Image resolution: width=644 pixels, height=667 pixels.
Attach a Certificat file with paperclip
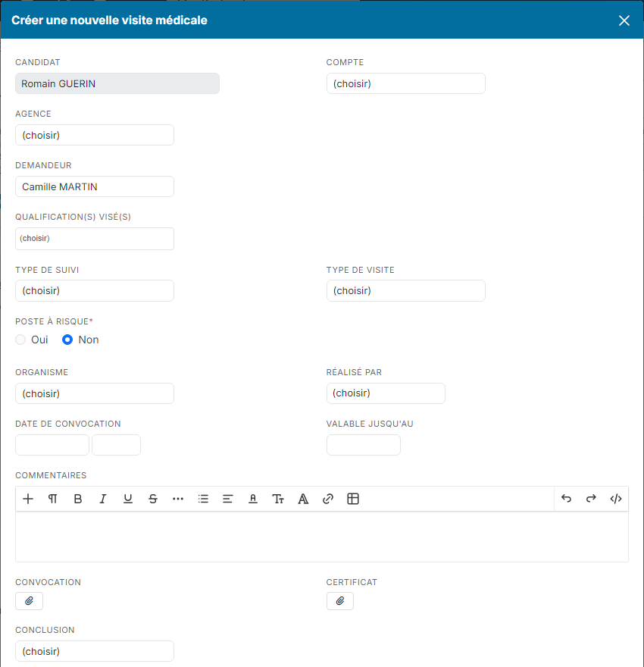(x=340, y=601)
